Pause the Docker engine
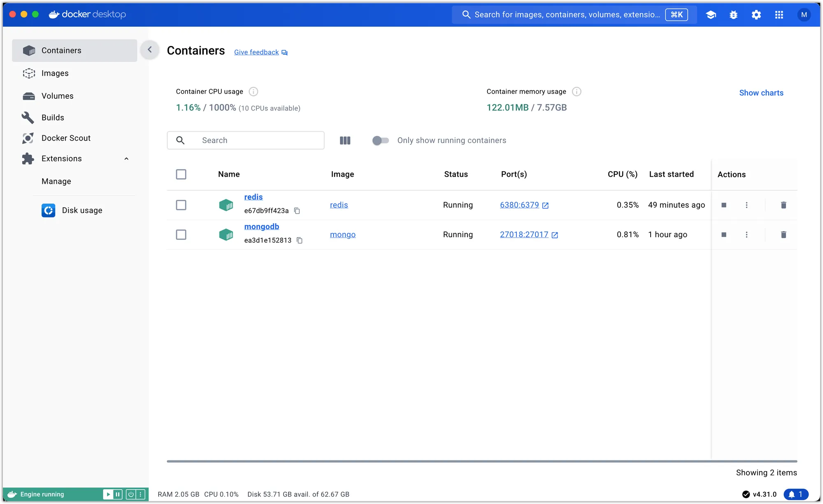823x504 pixels. tap(118, 494)
